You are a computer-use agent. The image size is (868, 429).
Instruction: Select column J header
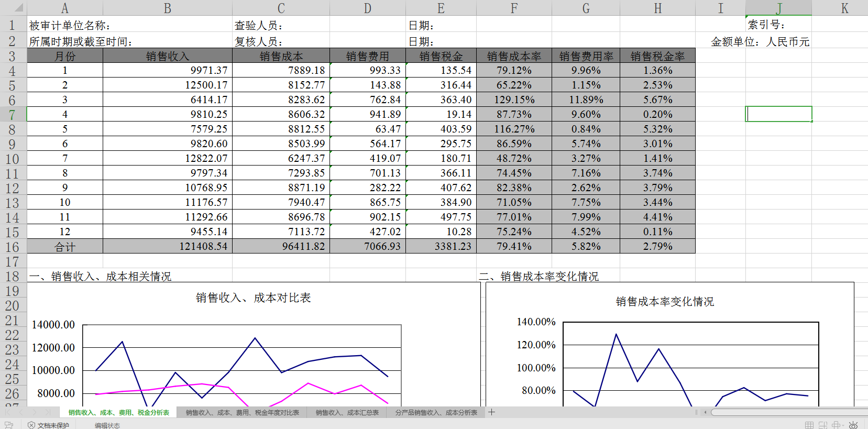point(778,8)
